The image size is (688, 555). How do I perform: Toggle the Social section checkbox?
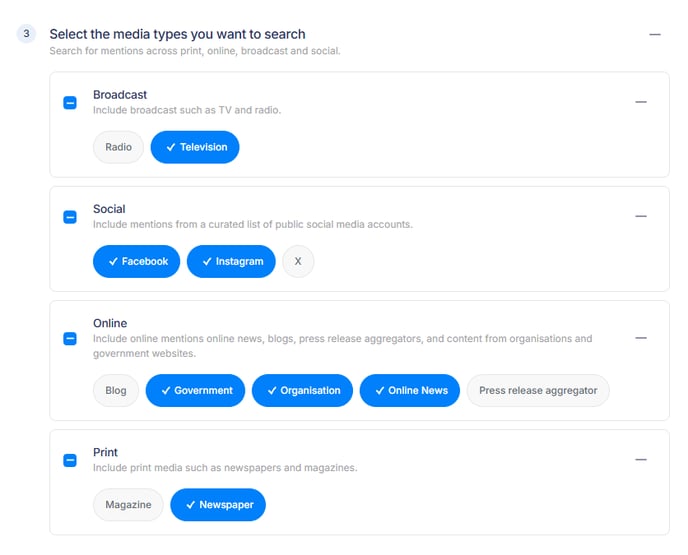(70, 216)
